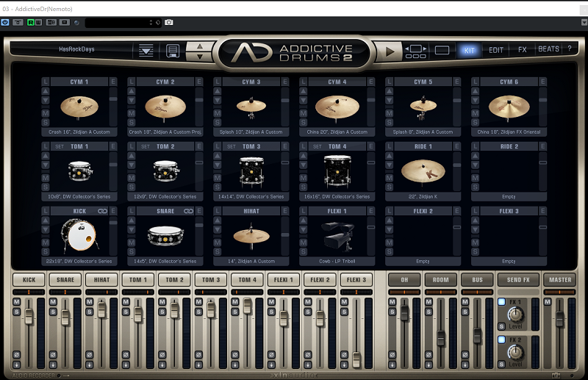The height and width of the screenshot is (380, 588).
Task: Click the HIHAT cymbal image
Action: pyautogui.click(x=251, y=236)
